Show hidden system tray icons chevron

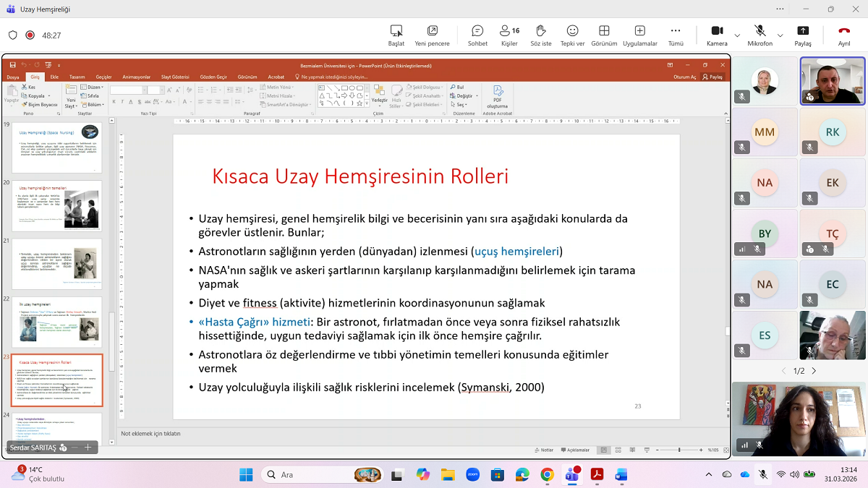[x=708, y=474]
